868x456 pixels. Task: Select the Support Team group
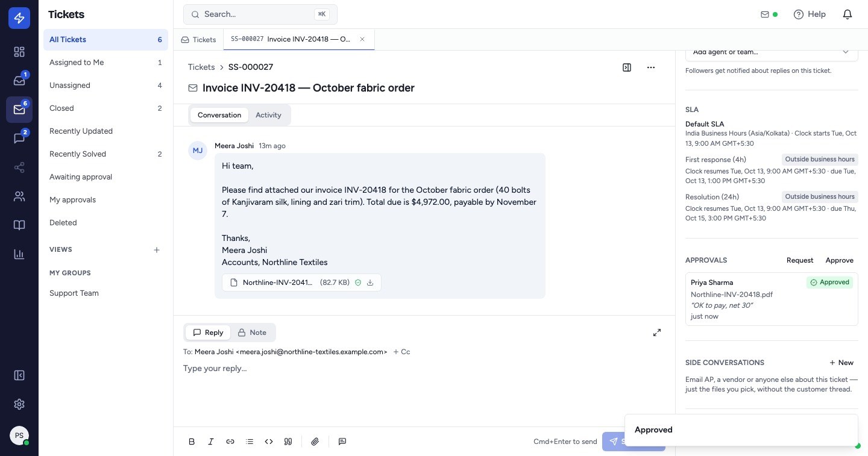(x=105, y=293)
